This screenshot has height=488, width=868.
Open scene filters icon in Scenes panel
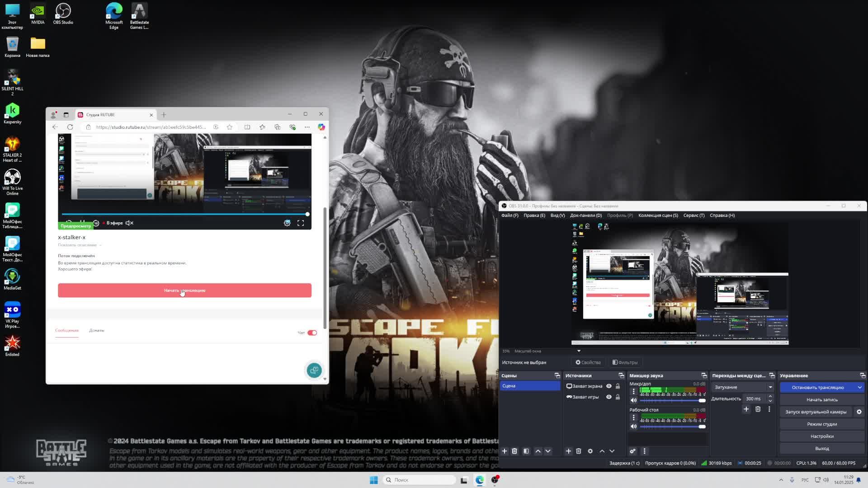pyautogui.click(x=526, y=451)
